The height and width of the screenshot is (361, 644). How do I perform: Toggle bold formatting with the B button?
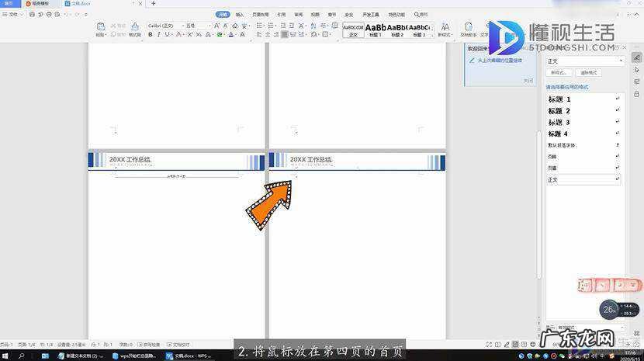[150, 35]
